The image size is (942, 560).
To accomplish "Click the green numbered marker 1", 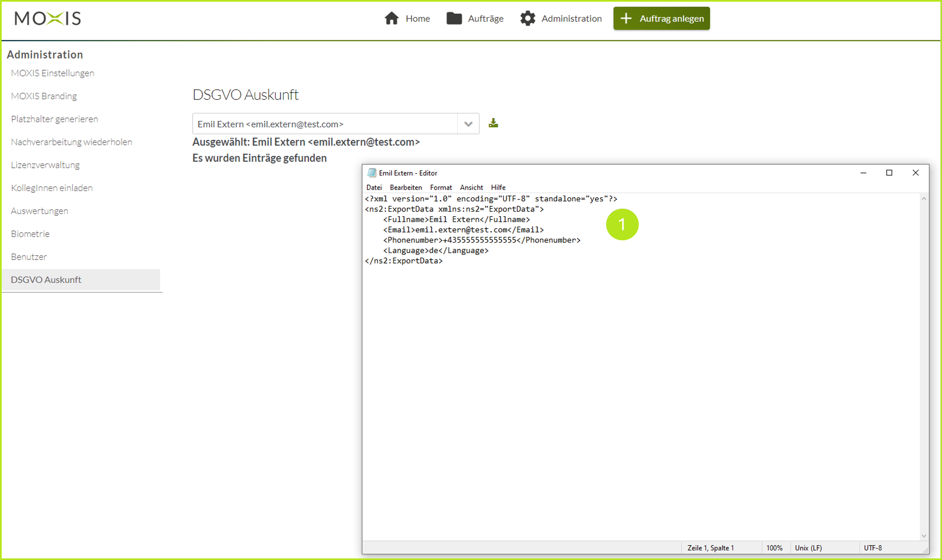I will tap(622, 225).
